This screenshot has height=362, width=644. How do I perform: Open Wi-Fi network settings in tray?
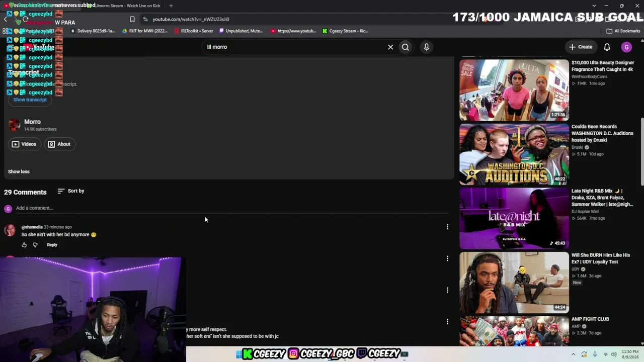pos(605,354)
